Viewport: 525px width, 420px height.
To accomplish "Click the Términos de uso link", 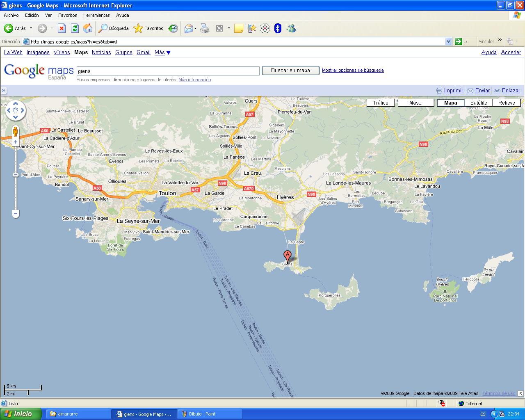I will [x=499, y=393].
